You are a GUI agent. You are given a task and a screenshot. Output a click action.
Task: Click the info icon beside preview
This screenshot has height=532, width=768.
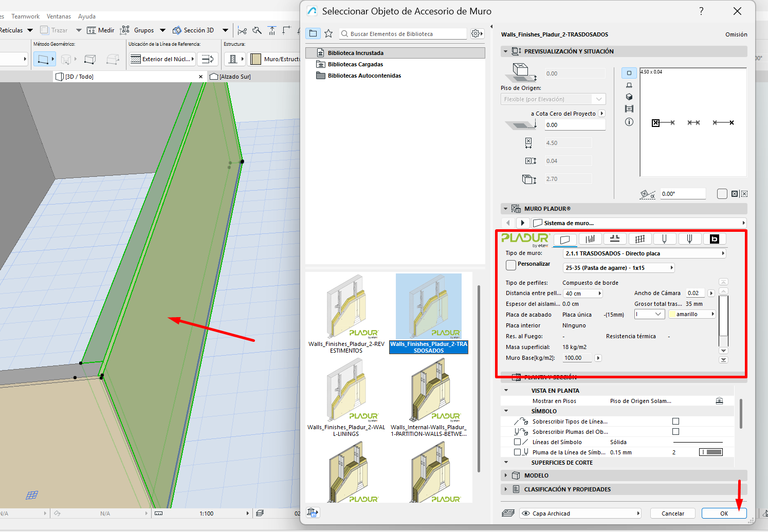[629, 122]
